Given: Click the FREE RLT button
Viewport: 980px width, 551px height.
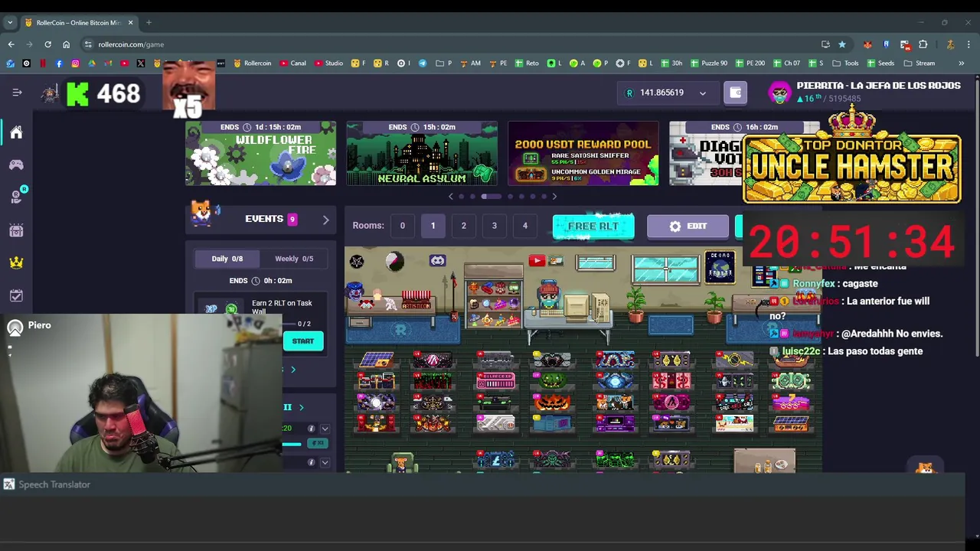Looking at the screenshot, I should coord(593,227).
